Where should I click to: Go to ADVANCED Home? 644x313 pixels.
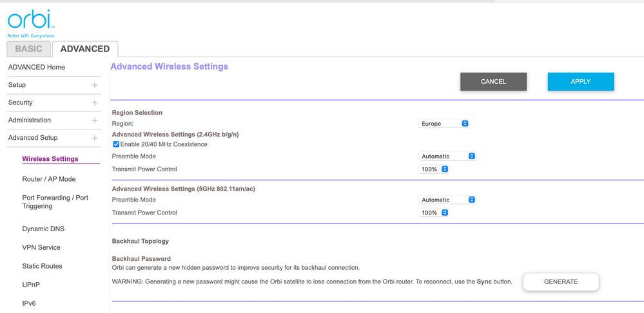pos(36,67)
